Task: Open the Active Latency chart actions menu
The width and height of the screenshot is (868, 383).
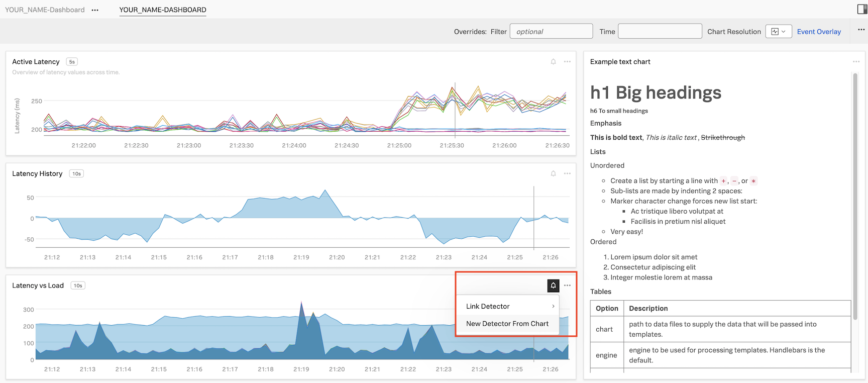Action: click(567, 62)
